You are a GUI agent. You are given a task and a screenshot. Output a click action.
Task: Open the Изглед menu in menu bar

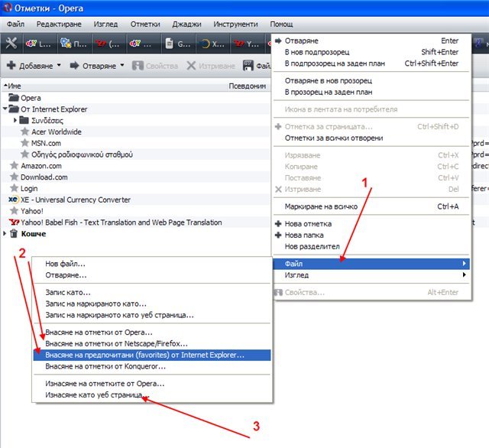pyautogui.click(x=105, y=24)
